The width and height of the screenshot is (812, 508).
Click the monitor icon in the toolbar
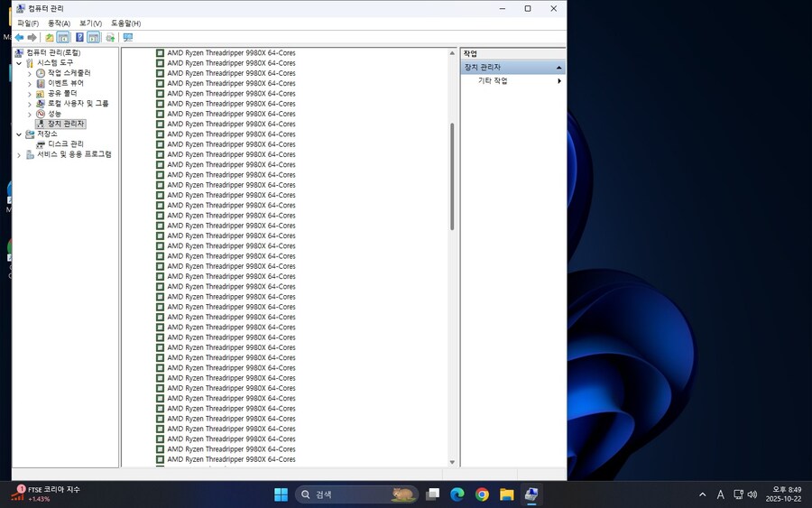click(128, 38)
